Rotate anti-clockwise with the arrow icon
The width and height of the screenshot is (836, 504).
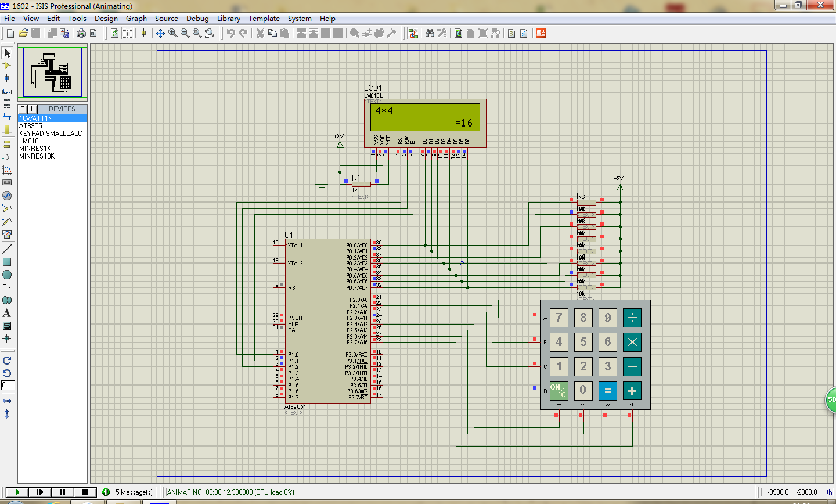point(7,373)
